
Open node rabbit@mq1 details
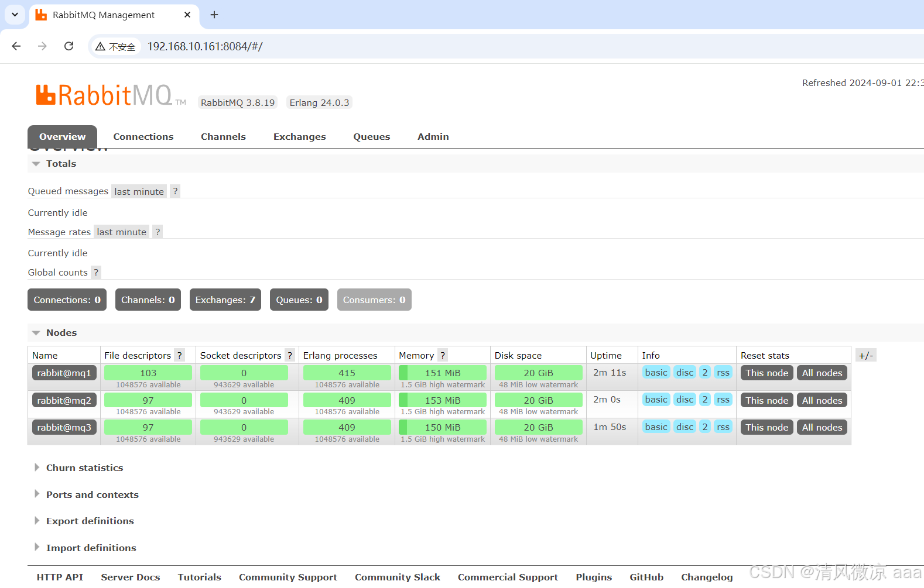click(x=64, y=373)
